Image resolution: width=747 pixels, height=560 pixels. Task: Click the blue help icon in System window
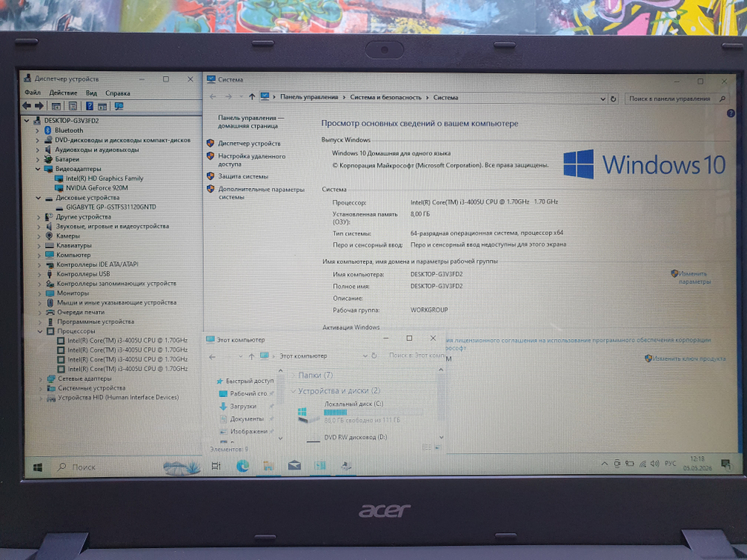click(x=731, y=113)
